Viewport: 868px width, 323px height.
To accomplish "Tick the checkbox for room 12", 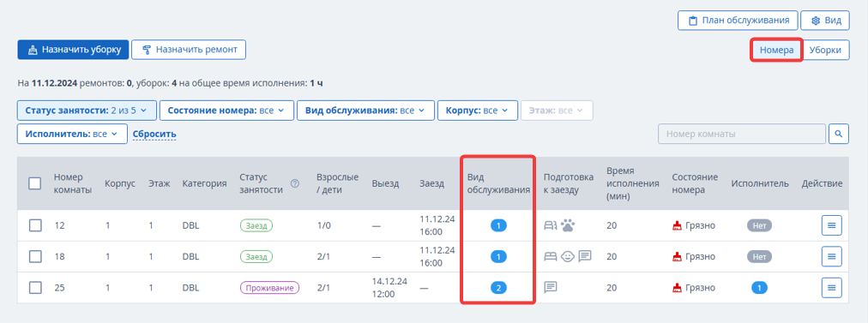I will tap(35, 225).
